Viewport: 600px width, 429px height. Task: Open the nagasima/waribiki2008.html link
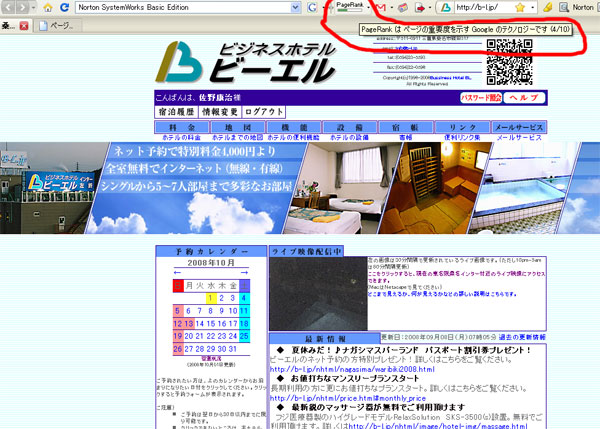pos(352,370)
